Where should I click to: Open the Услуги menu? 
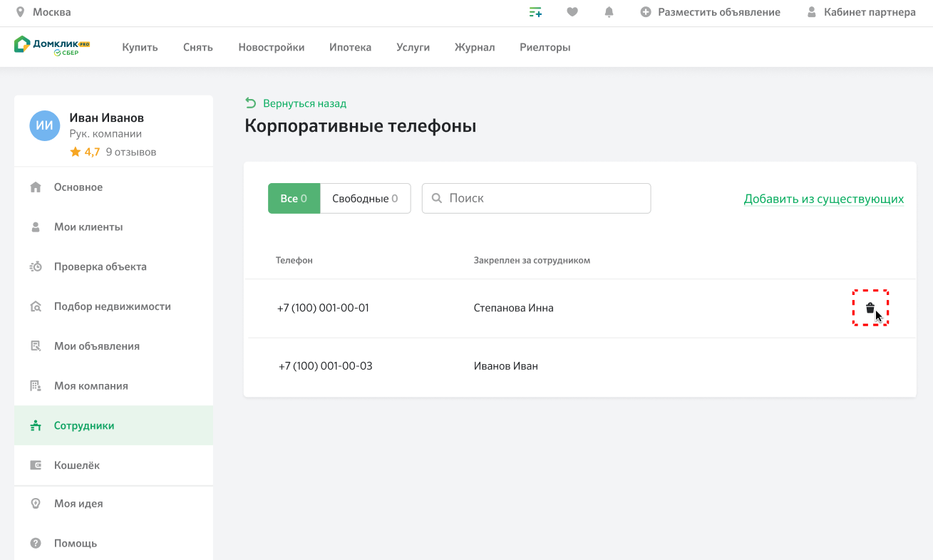413,48
